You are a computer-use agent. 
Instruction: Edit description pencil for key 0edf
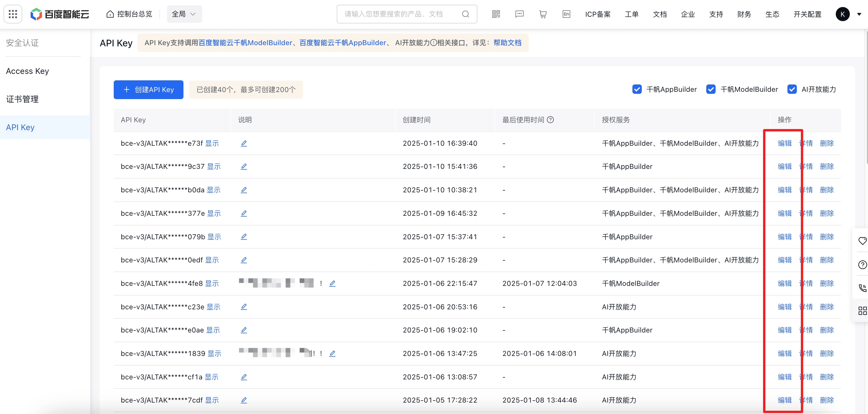(x=244, y=260)
